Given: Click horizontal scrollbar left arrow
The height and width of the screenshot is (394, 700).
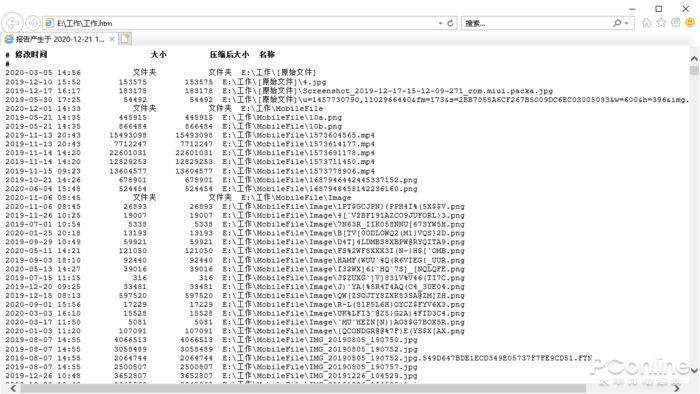Looking at the screenshot, I should (13, 389).
